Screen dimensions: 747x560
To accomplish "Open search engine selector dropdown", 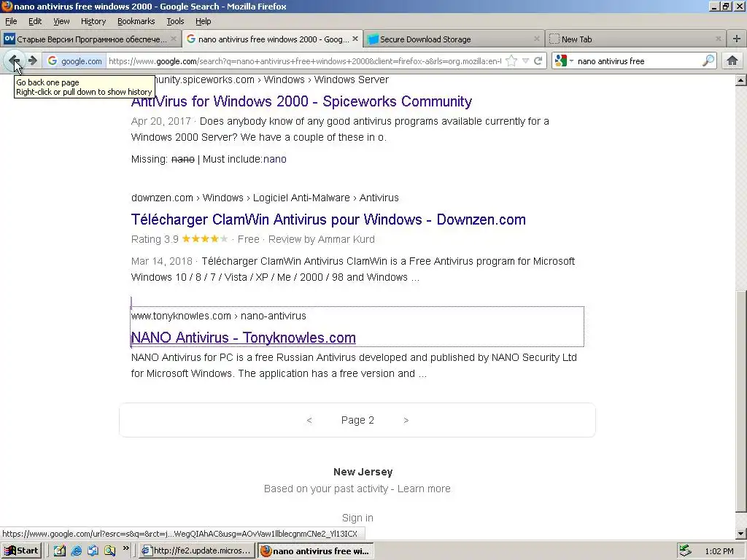I will [564, 61].
